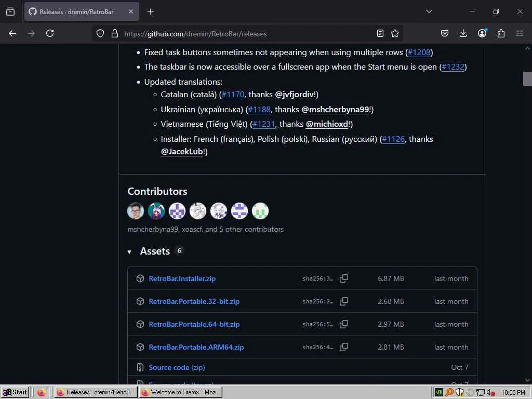This screenshot has width=532, height=399.
Task: Toggle reader view icon in address bar
Action: [380, 33]
